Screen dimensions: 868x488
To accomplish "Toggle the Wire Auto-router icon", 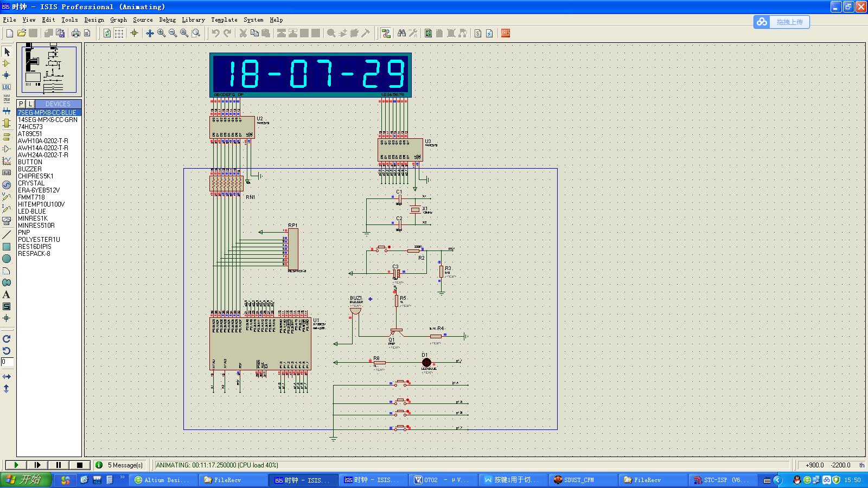I will coord(386,33).
